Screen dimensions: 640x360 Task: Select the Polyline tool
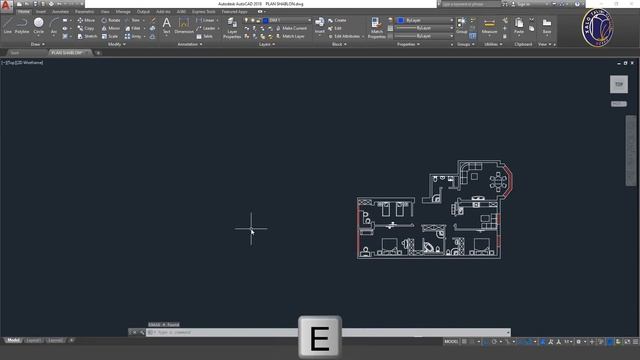tap(22, 25)
